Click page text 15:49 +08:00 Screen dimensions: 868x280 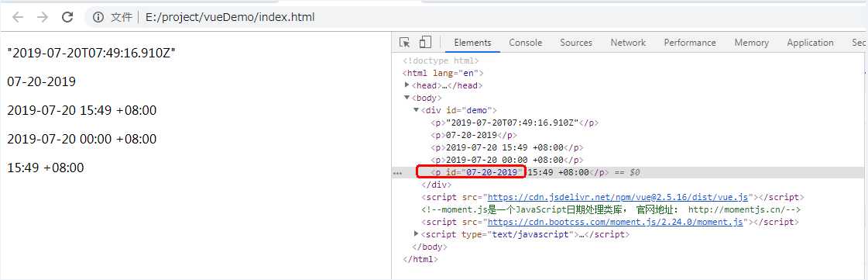click(x=46, y=168)
